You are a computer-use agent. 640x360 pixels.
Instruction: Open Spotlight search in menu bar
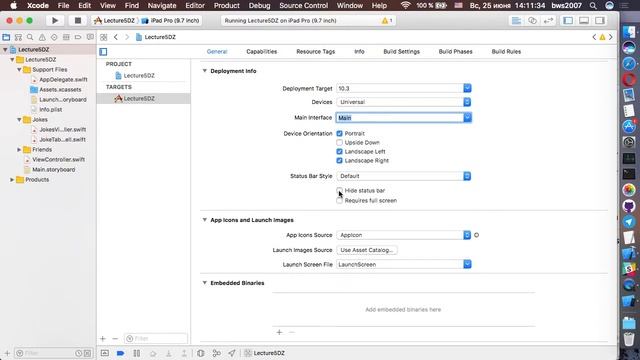(593, 5)
